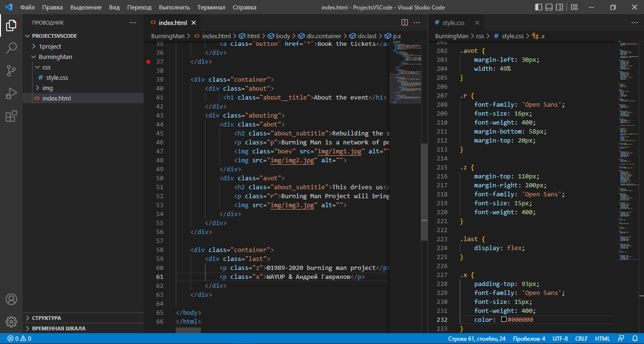Screen dimensions: 644x344
Task: Open notifications bell in status bar
Action: tap(634, 339)
